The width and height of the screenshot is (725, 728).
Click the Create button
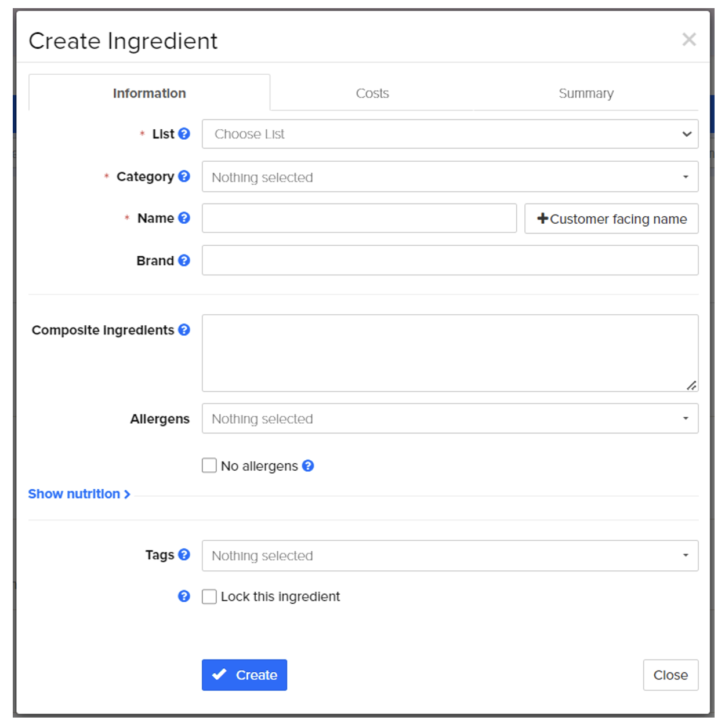pos(244,675)
